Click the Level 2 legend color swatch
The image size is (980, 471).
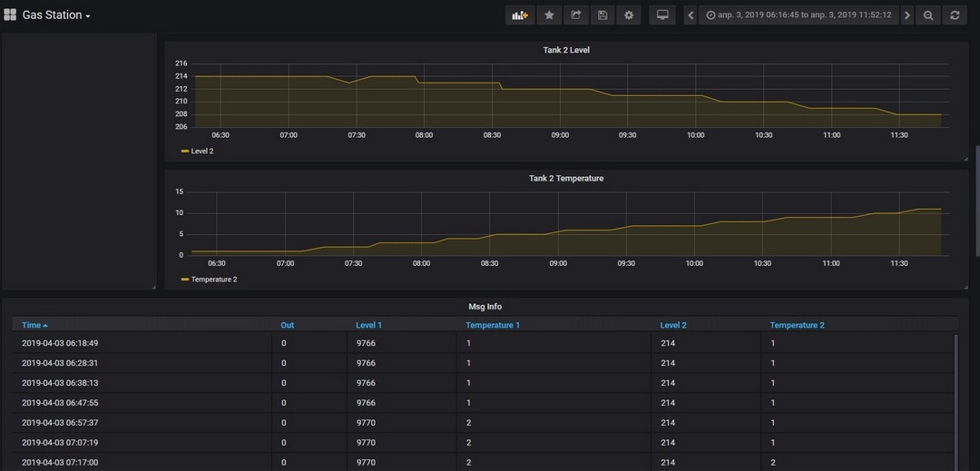(185, 152)
